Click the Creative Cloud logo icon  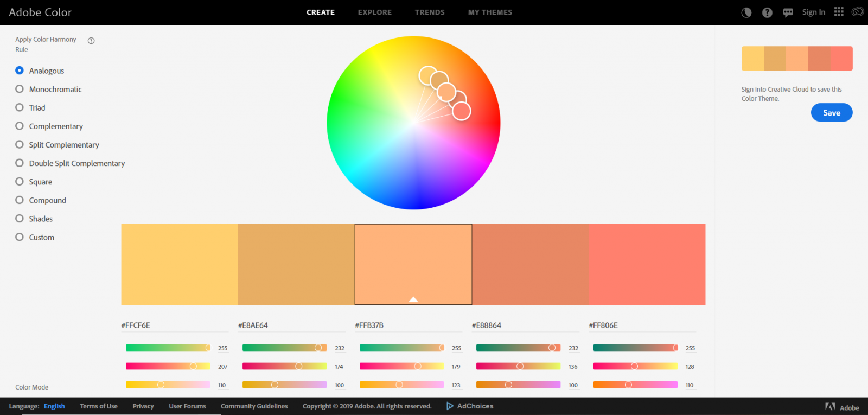pos(857,12)
